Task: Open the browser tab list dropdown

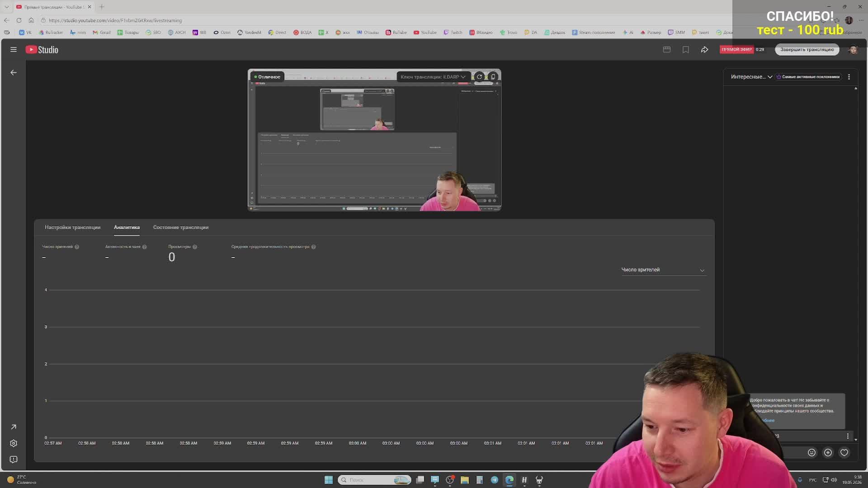Action: [x=7, y=7]
